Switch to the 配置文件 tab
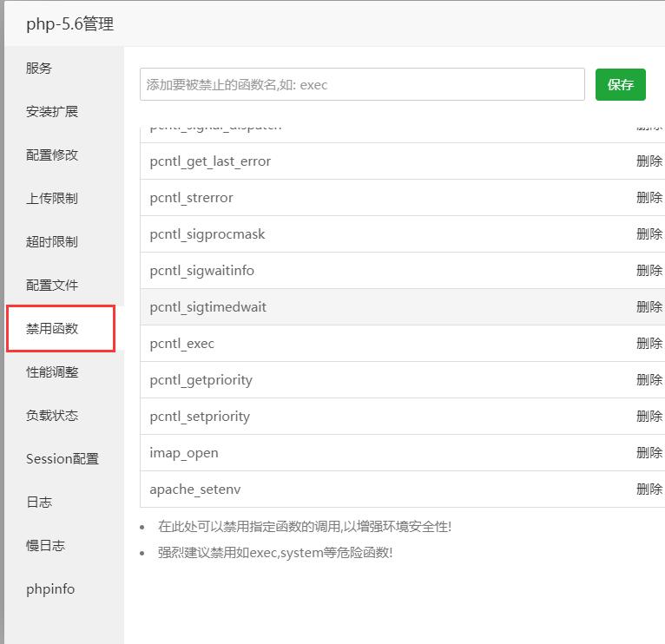 [52, 286]
